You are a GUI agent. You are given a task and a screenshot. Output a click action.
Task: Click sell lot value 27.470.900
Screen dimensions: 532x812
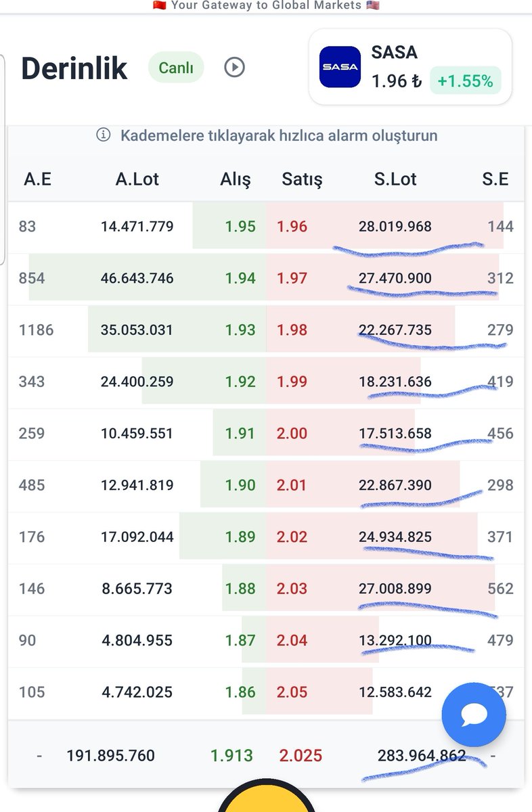click(395, 278)
